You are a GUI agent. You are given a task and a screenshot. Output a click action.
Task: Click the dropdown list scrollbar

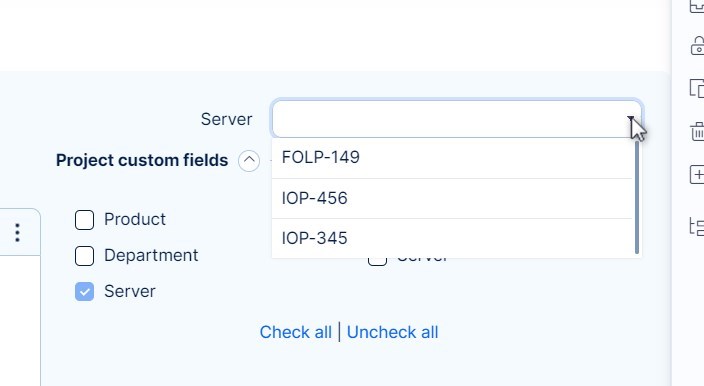637,197
